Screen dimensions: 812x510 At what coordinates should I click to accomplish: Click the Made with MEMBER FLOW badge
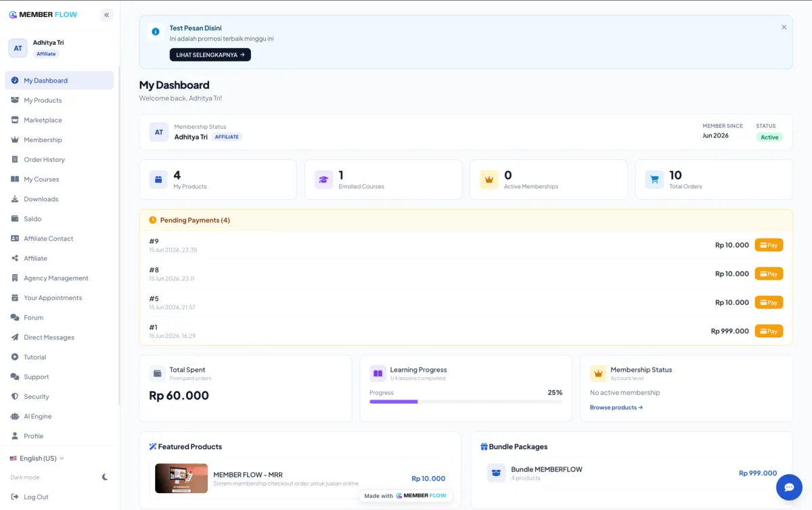coord(405,496)
